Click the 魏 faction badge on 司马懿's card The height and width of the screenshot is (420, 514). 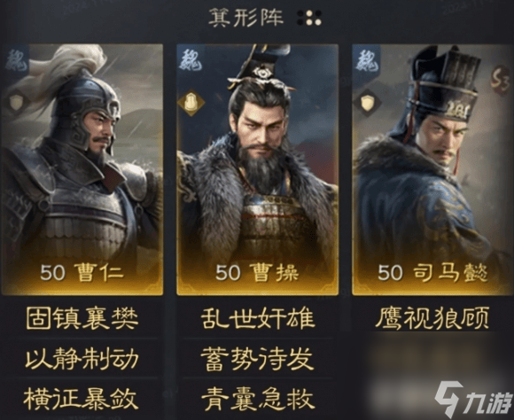click(x=367, y=60)
